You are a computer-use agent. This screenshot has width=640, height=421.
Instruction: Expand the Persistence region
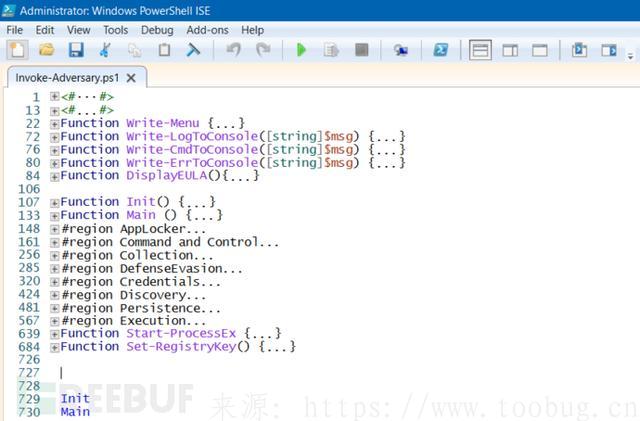pos(55,308)
